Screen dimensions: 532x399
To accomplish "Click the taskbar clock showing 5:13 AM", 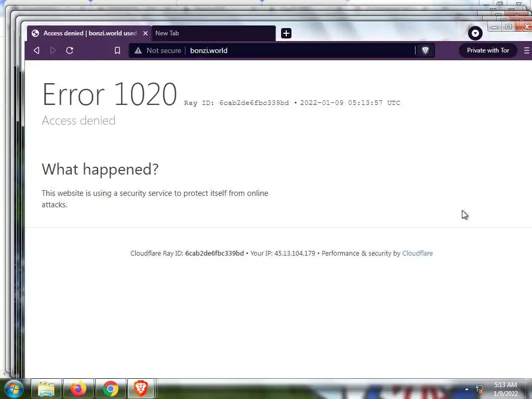I will 506,389.
